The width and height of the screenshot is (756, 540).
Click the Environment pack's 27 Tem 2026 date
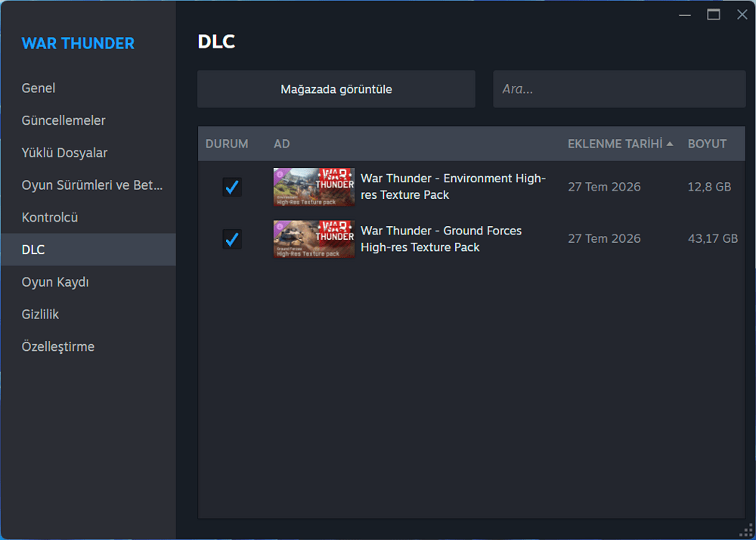604,187
